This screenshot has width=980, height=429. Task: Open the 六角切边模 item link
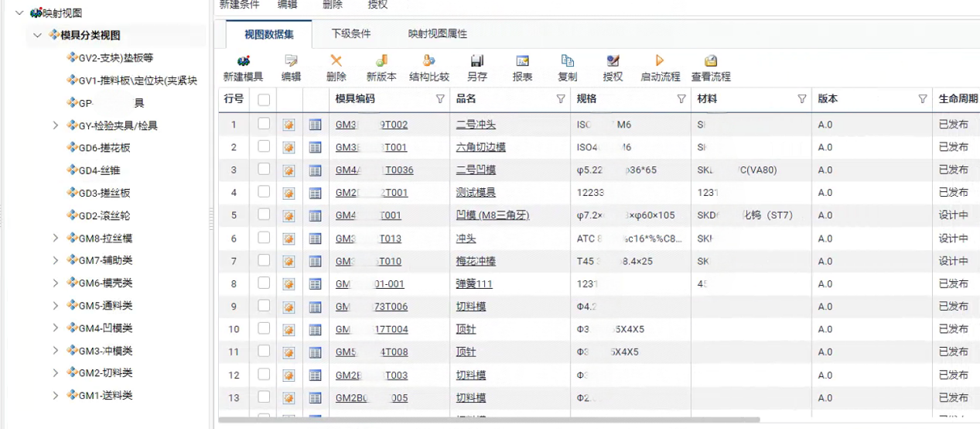[x=480, y=147]
